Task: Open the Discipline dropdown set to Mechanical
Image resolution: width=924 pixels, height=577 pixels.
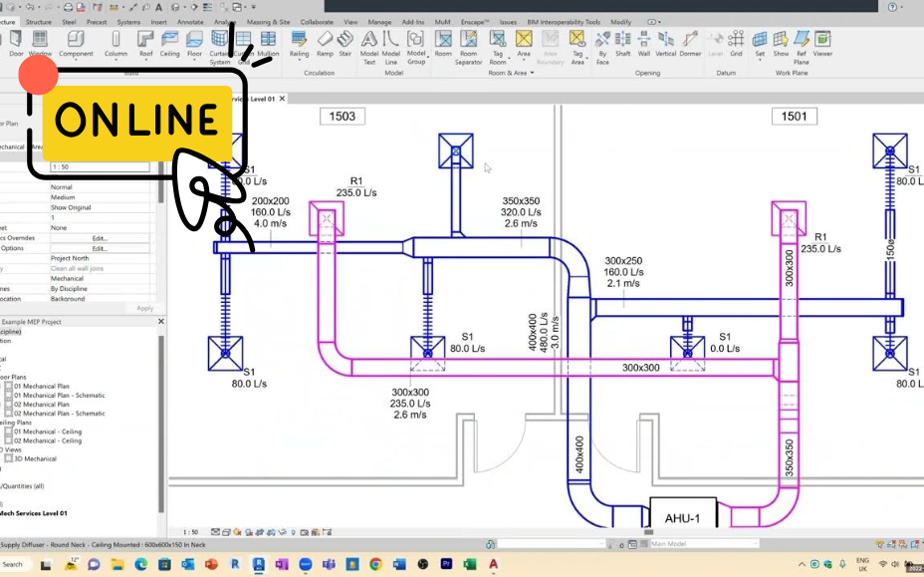Action: [x=100, y=278]
